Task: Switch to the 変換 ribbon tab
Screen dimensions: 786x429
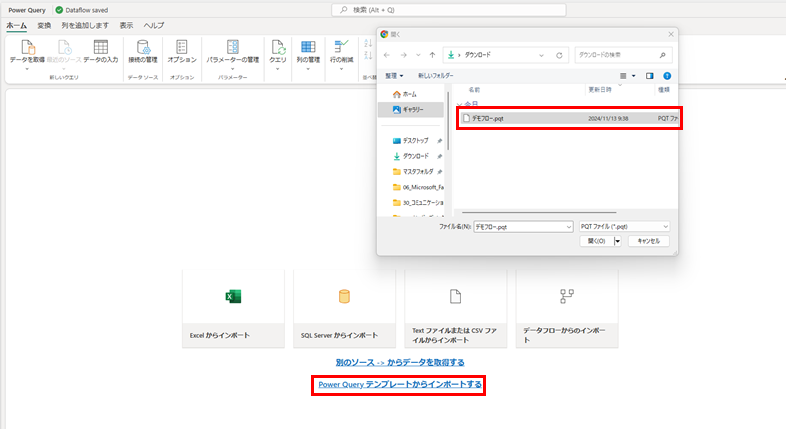Action: click(44, 26)
